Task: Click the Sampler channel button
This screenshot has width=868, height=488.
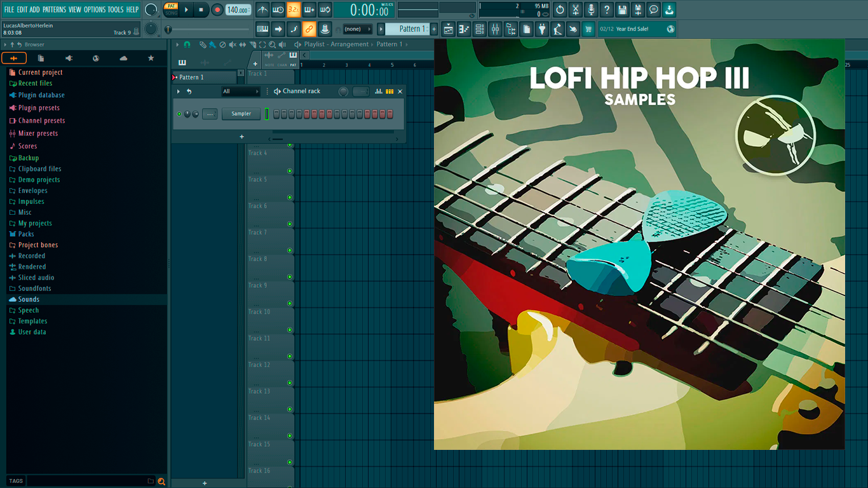Action: coord(241,114)
